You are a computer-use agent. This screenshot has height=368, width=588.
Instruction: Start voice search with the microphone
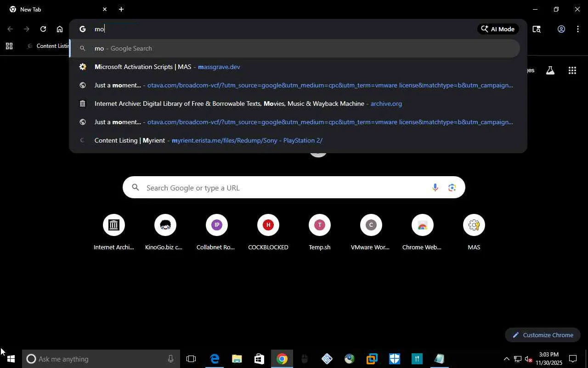tap(435, 188)
